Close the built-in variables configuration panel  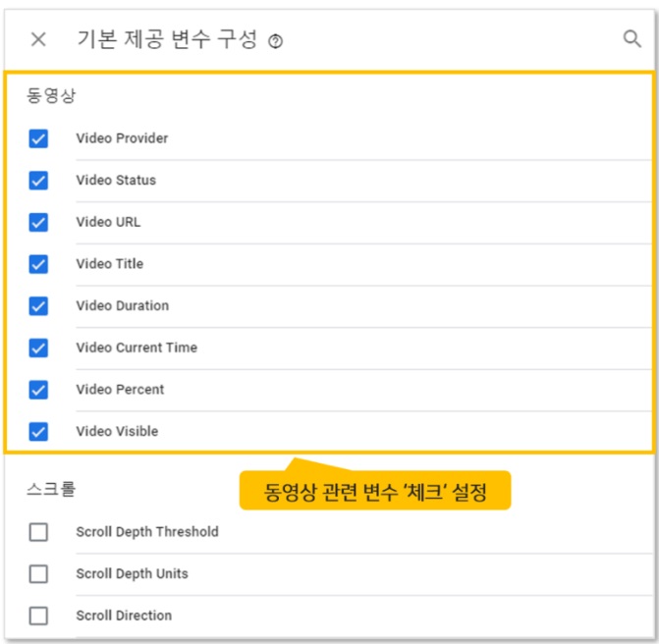point(38,39)
